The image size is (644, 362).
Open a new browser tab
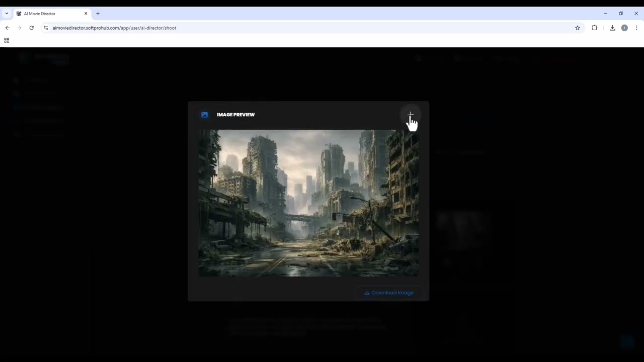click(98, 14)
